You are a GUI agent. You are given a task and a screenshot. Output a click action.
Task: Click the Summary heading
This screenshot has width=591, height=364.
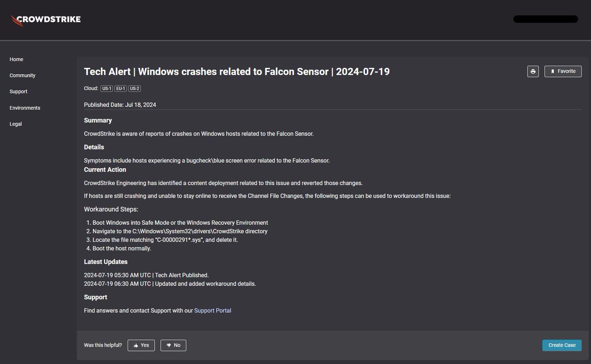pyautogui.click(x=98, y=121)
